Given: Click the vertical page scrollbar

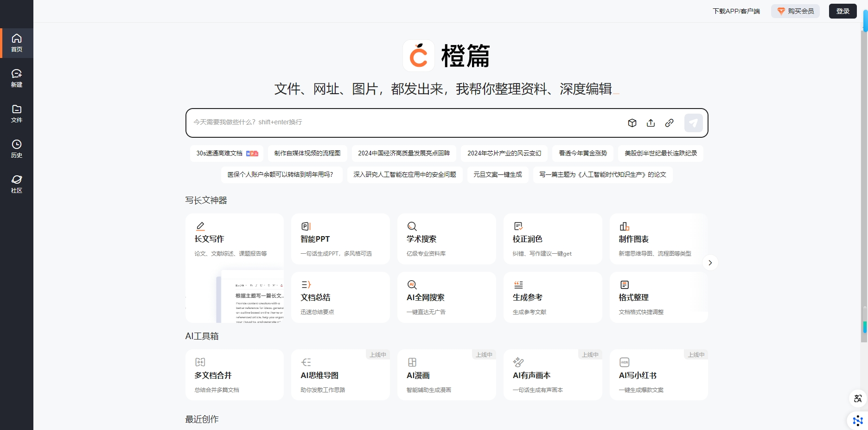Looking at the screenshot, I should tap(864, 186).
